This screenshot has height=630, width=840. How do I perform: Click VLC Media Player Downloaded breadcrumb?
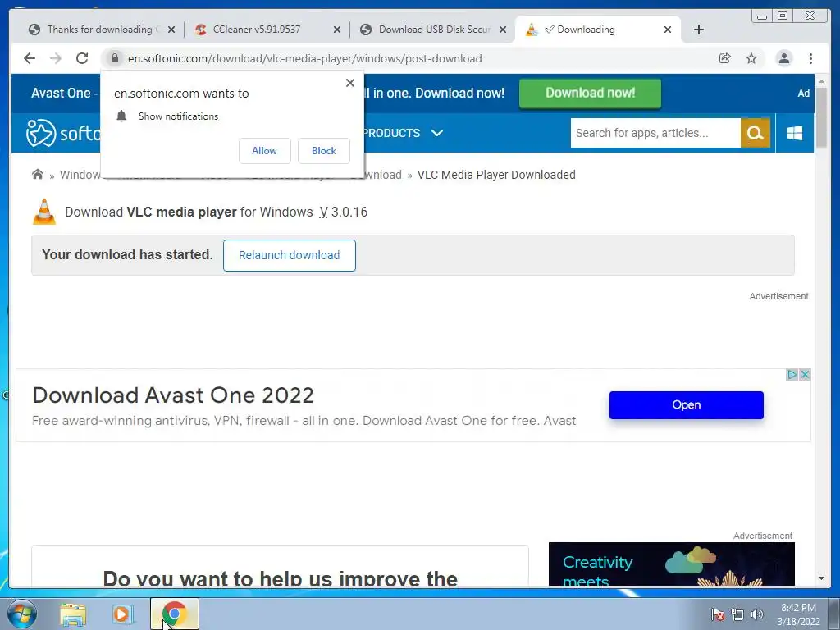(x=496, y=175)
